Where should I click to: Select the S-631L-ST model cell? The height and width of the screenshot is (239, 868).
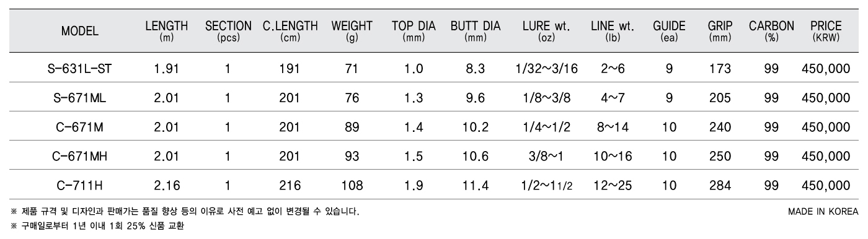click(x=79, y=69)
